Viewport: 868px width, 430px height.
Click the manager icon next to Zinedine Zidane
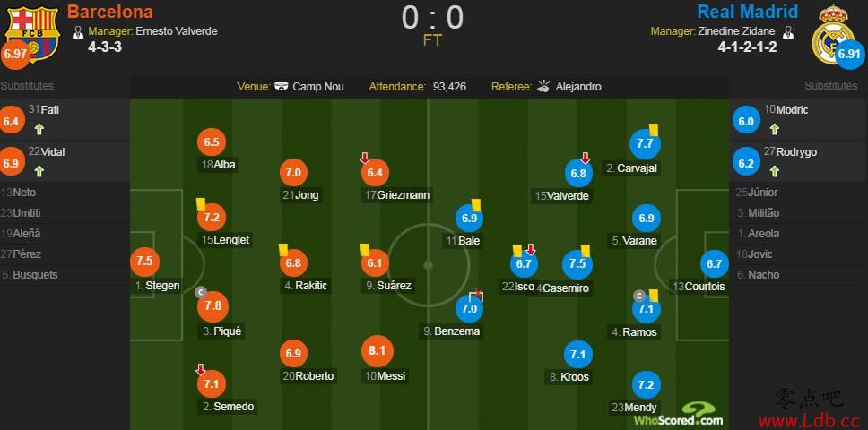coord(788,32)
